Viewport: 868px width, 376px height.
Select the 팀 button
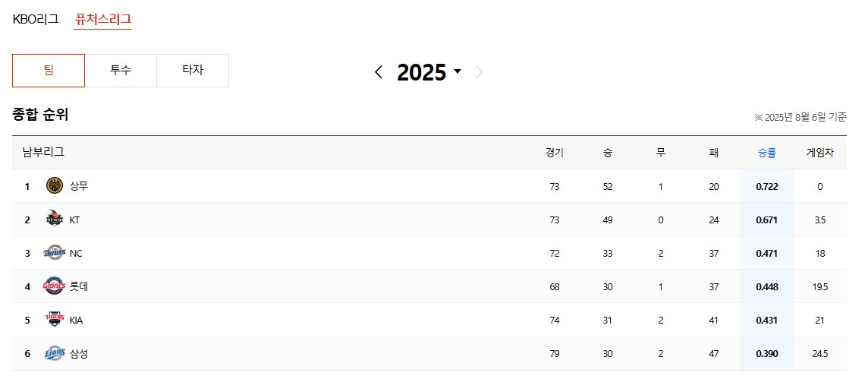pyautogui.click(x=49, y=71)
